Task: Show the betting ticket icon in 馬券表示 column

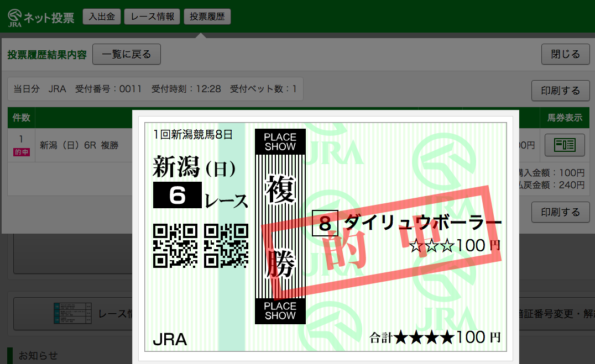Action: tap(565, 145)
